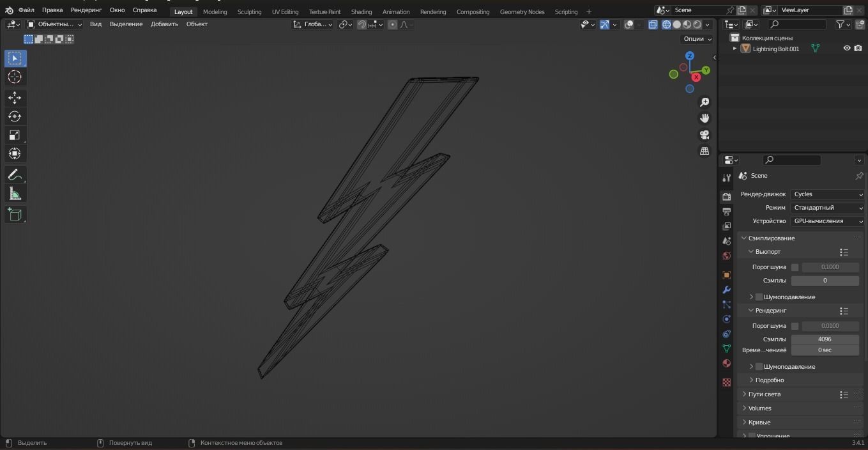Open the Material properties tab
The height and width of the screenshot is (450, 868).
[726, 363]
